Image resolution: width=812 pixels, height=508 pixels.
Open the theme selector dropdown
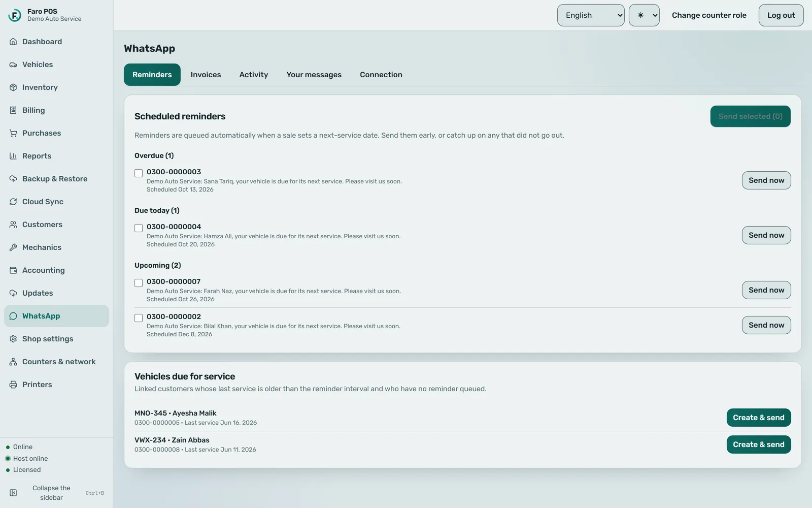[644, 15]
